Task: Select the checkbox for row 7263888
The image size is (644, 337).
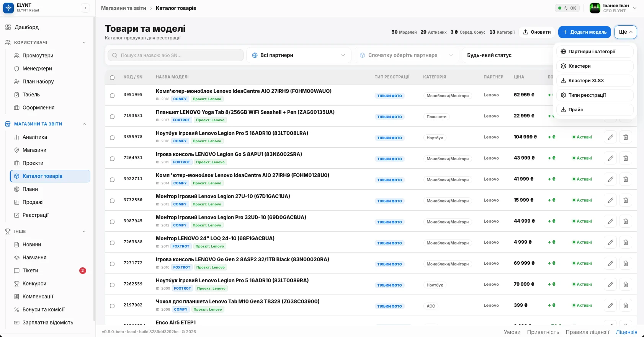Action: [112, 243]
